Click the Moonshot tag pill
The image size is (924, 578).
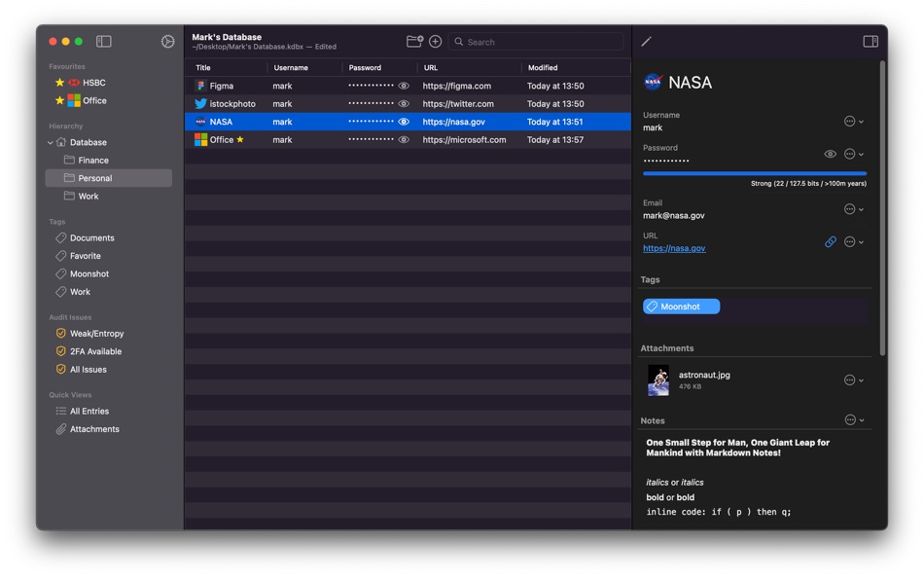[681, 307]
